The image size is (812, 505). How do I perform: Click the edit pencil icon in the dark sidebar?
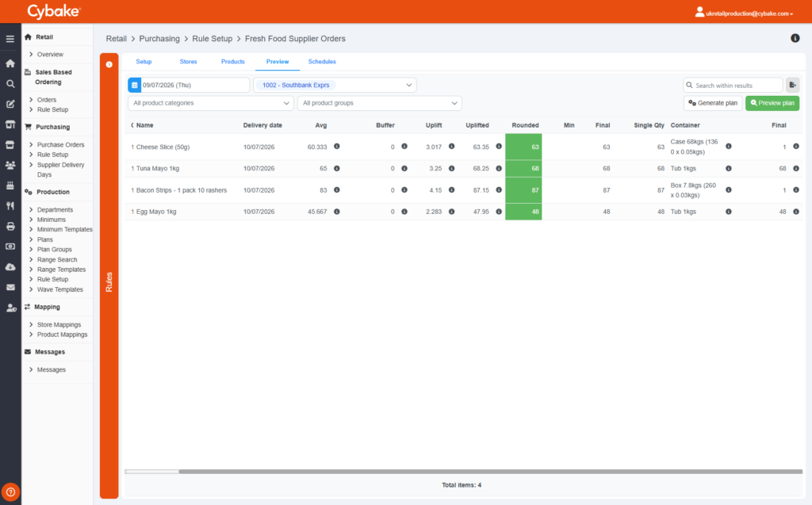pyautogui.click(x=10, y=104)
